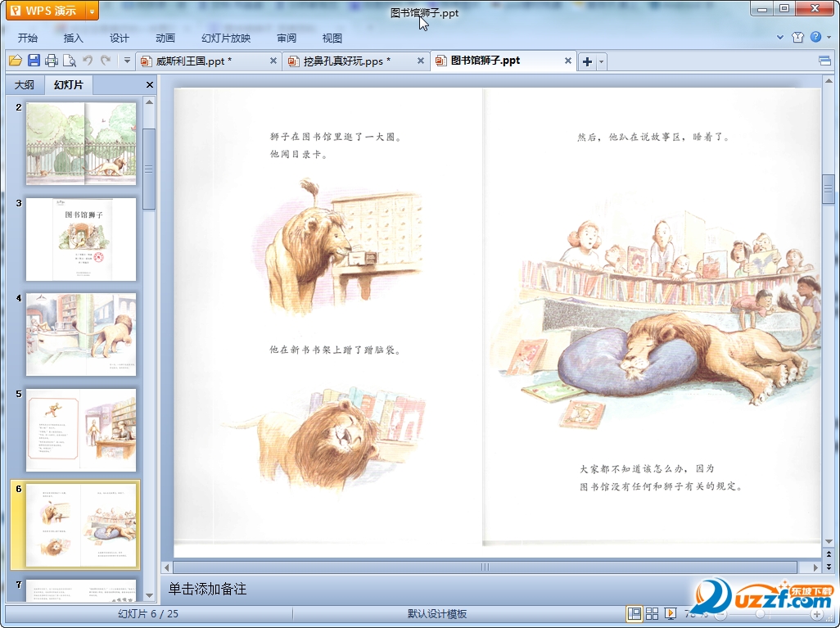Image resolution: width=840 pixels, height=628 pixels.
Task: Click main slide vertical scroll down arrow
Action: coord(829,542)
